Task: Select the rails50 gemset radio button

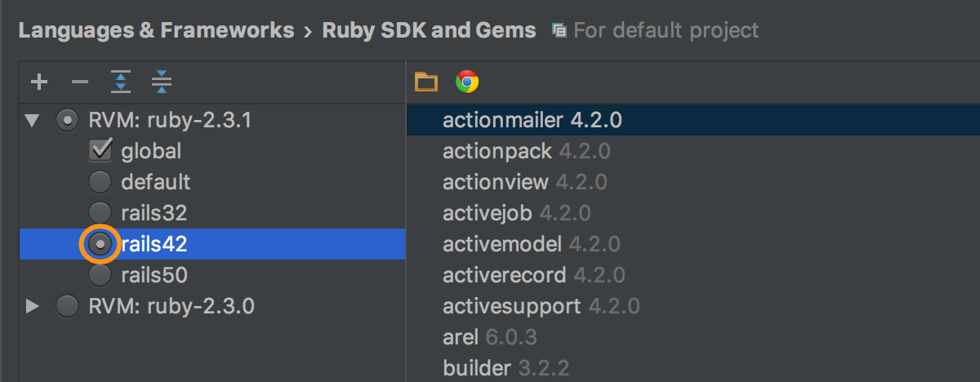Action: point(100,275)
